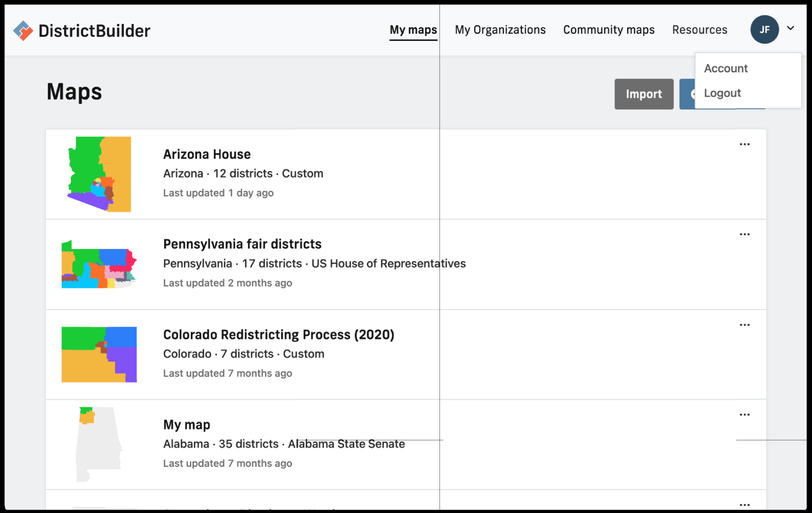The height and width of the screenshot is (513, 812).
Task: Open the Arizona House map
Action: 207,154
